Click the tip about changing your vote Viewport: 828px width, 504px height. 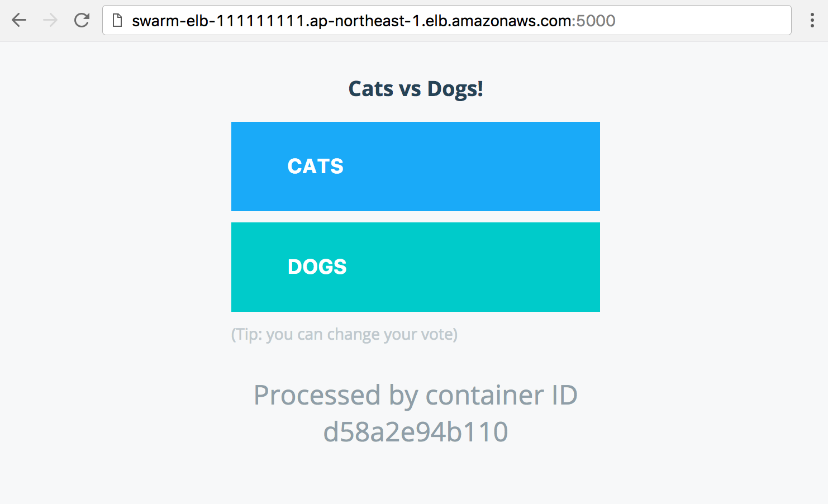pos(344,334)
